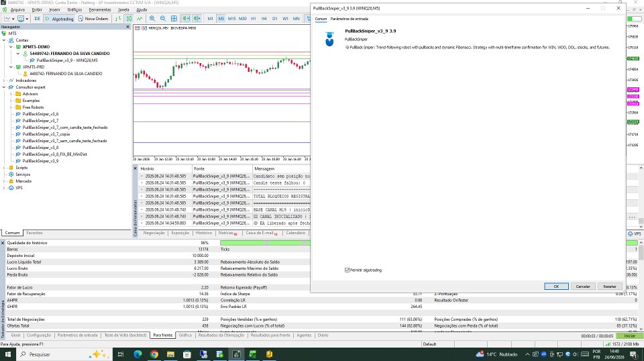This screenshot has height=361, width=644.
Task: Open the Arquivo menu
Action: (x=17, y=9)
